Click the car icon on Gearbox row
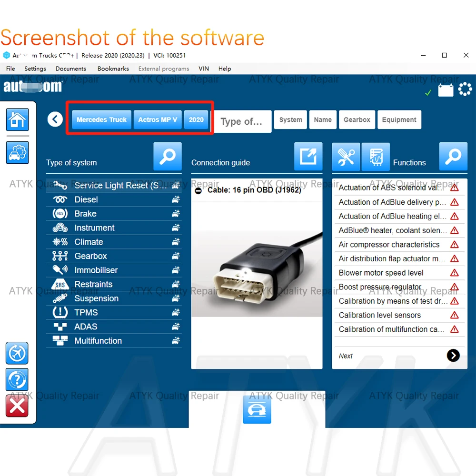Image resolution: width=476 pixels, height=476 pixels. tap(176, 256)
